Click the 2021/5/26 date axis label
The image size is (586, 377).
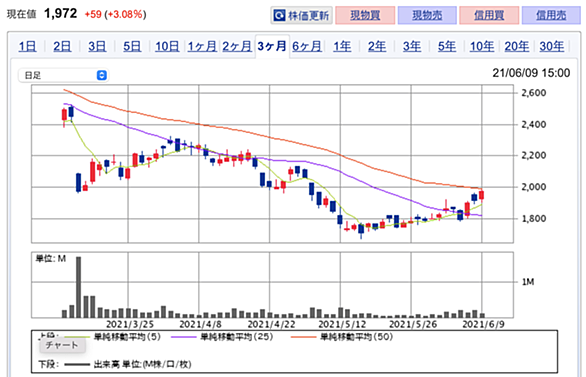[413, 324]
